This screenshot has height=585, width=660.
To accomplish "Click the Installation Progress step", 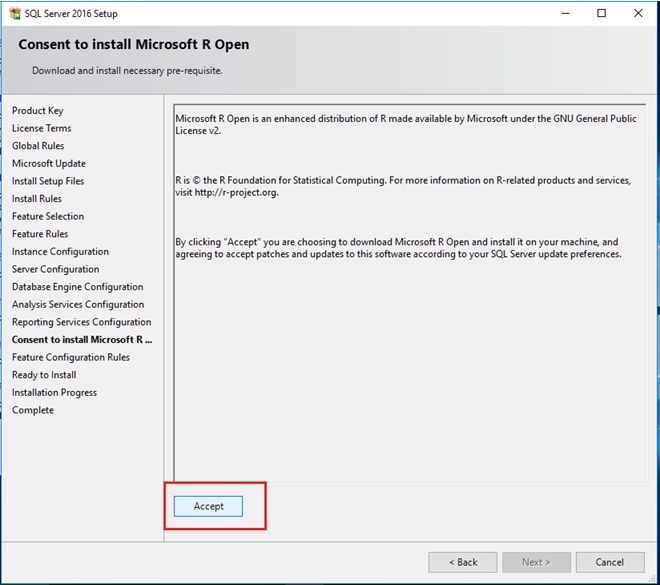I will [54, 393].
